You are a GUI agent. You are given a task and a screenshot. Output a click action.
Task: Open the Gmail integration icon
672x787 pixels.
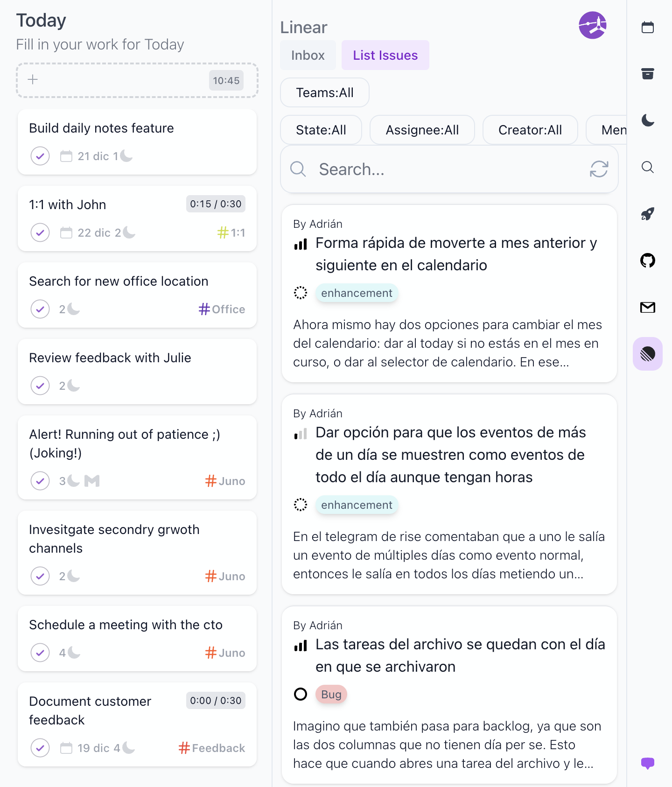647,307
